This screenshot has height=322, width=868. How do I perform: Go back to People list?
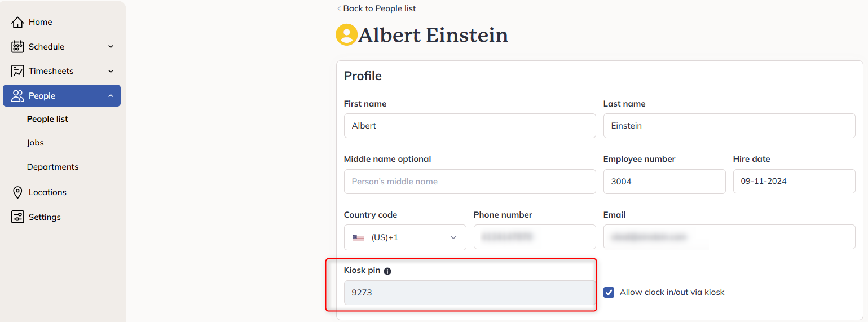(x=376, y=8)
